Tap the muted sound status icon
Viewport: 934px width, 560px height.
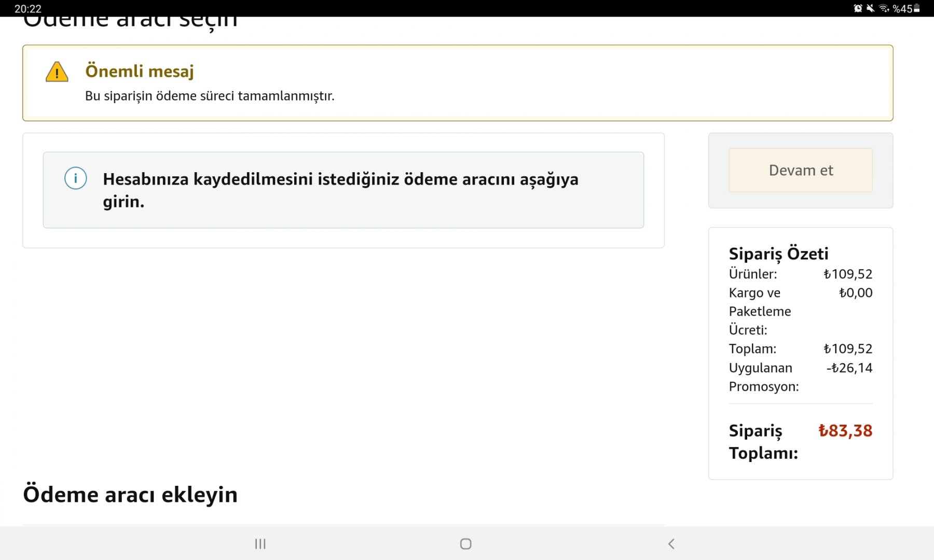(x=871, y=8)
